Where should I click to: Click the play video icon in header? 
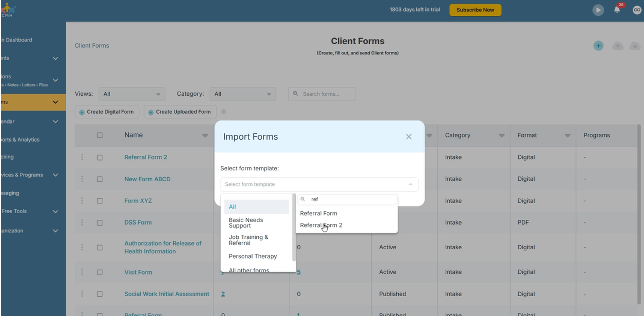(598, 10)
